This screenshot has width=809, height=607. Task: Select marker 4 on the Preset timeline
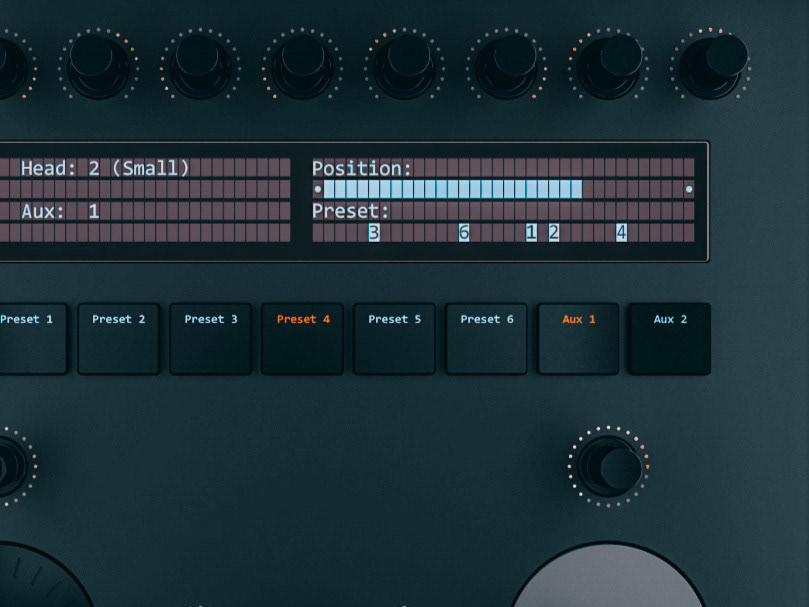click(621, 232)
